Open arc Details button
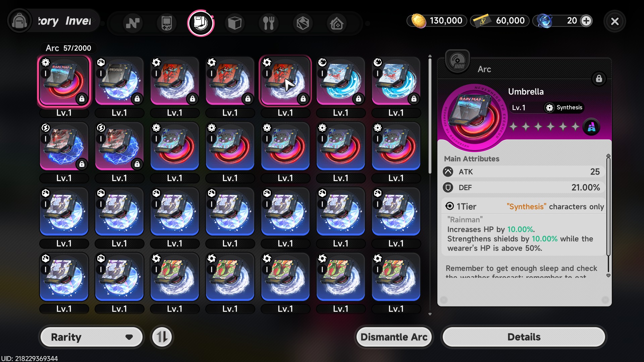Screen dimensions: 644x362 tap(524, 337)
